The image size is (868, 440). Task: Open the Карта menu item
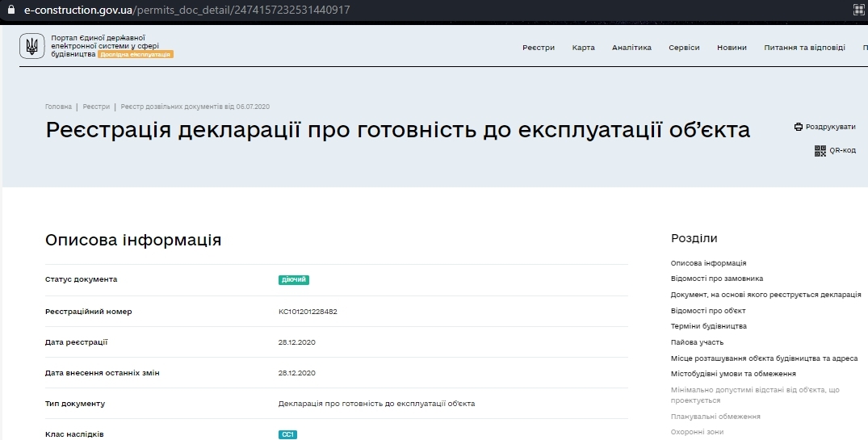584,48
